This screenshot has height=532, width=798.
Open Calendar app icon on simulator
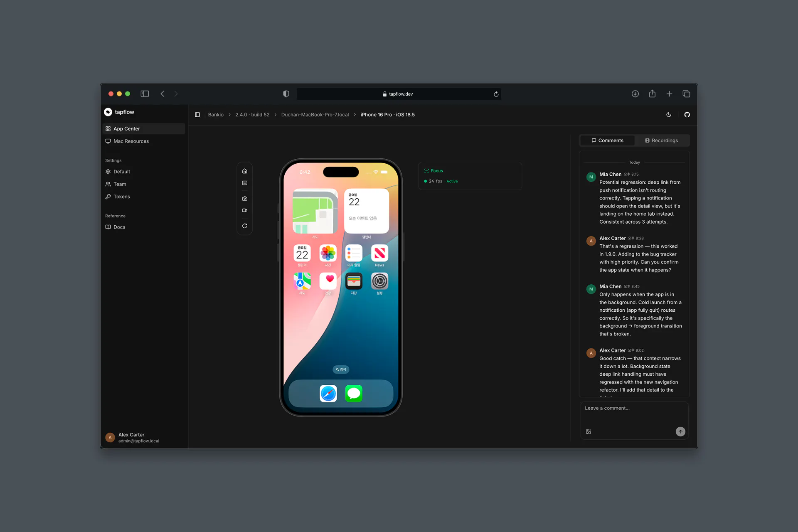tap(302, 253)
